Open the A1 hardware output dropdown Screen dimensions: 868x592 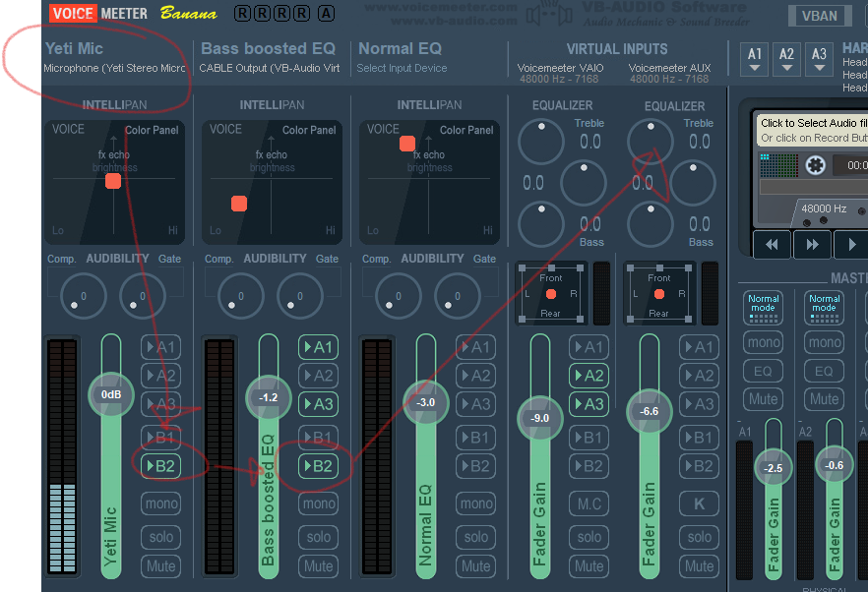pyautogui.click(x=755, y=60)
